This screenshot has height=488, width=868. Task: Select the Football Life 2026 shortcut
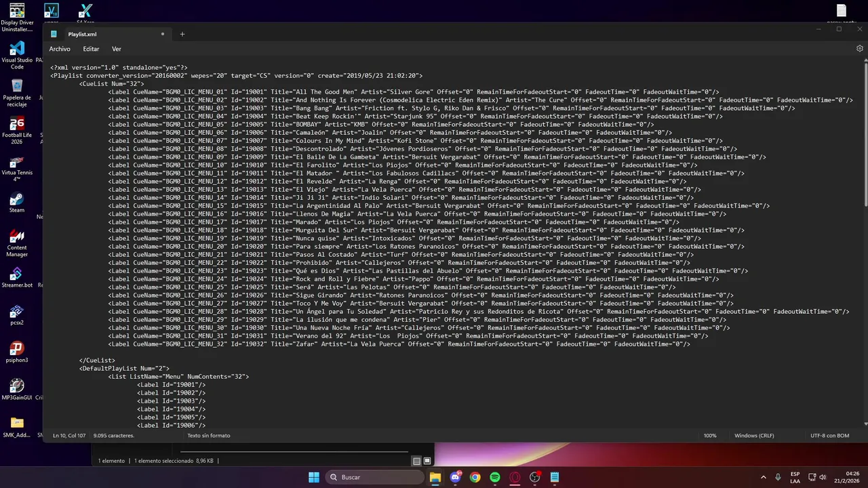[x=17, y=131]
